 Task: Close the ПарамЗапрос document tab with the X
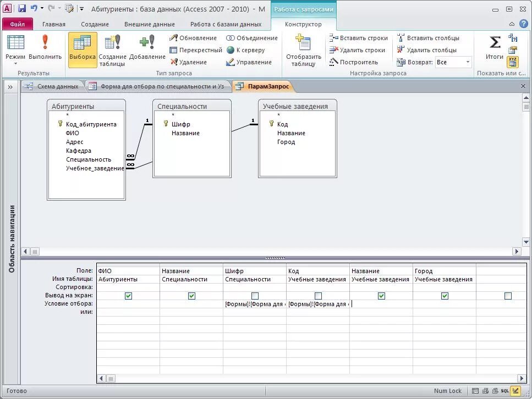[x=523, y=86]
